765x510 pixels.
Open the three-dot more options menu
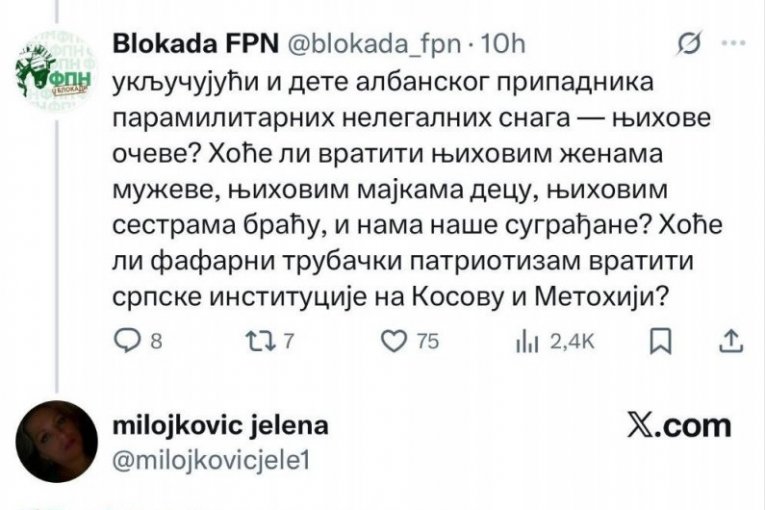734,45
